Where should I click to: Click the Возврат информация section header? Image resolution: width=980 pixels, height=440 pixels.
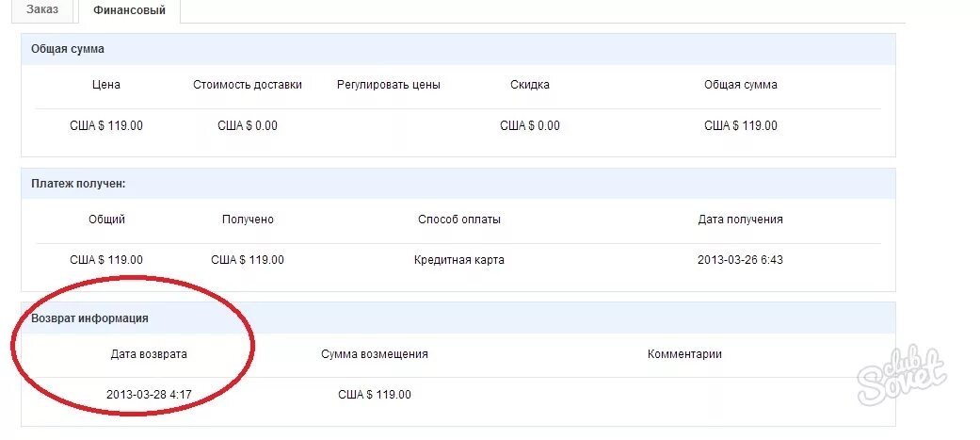tap(89, 318)
